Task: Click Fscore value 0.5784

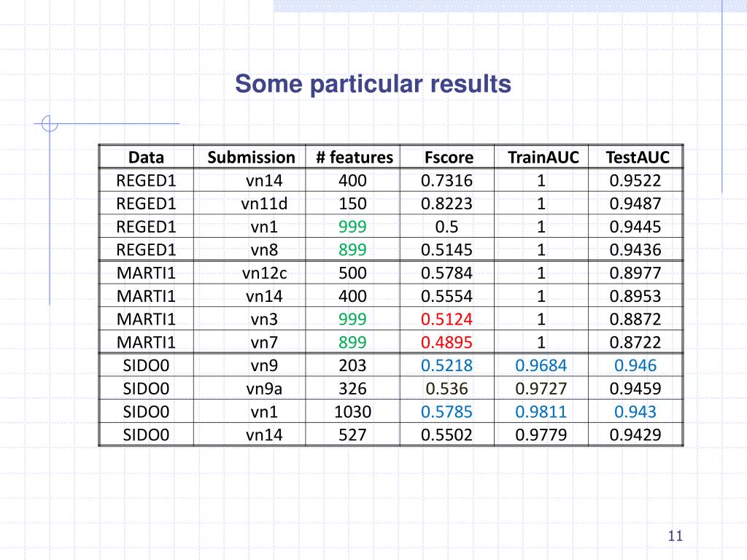Action: tap(447, 273)
